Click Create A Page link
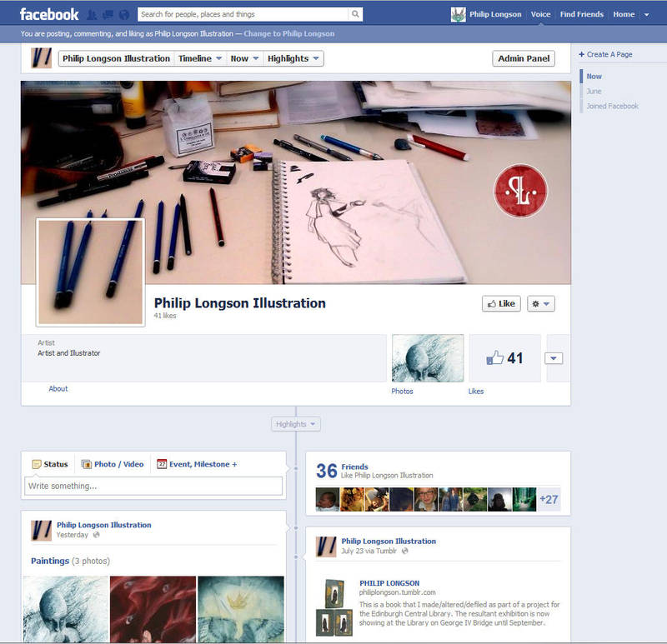The image size is (667, 644). click(x=605, y=54)
